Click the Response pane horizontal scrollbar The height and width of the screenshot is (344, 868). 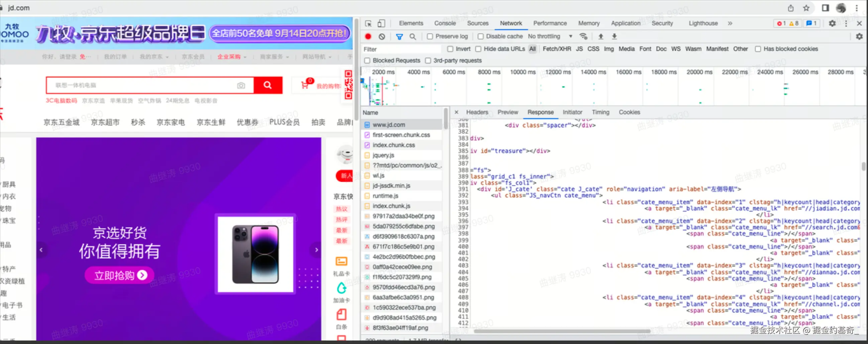tap(562, 331)
